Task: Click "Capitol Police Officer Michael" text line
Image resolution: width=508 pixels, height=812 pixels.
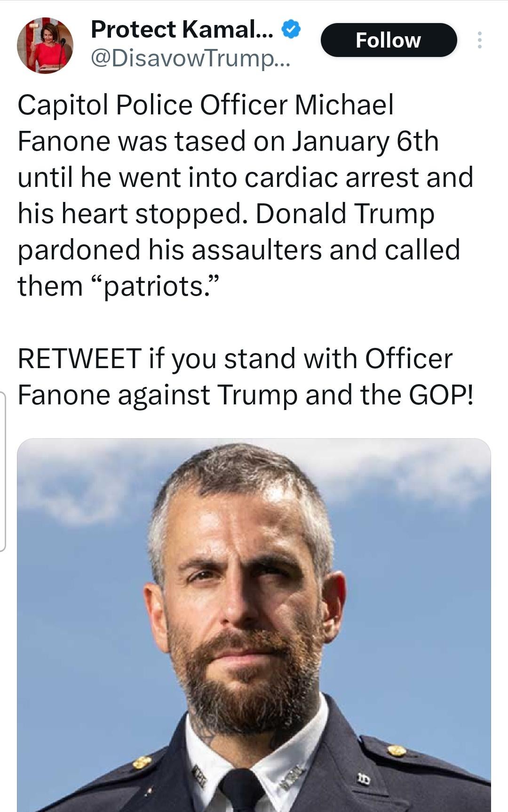Action: click(206, 105)
